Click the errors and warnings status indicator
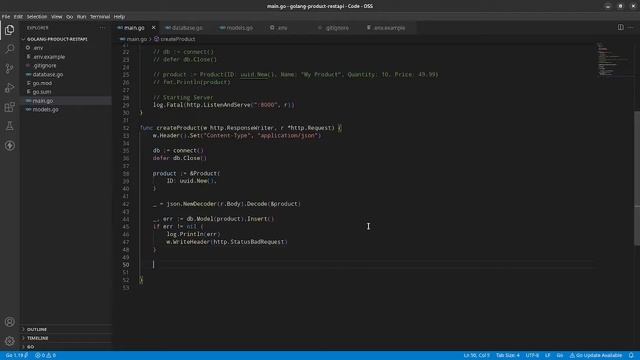The height and width of the screenshot is (360, 640). coord(45,356)
